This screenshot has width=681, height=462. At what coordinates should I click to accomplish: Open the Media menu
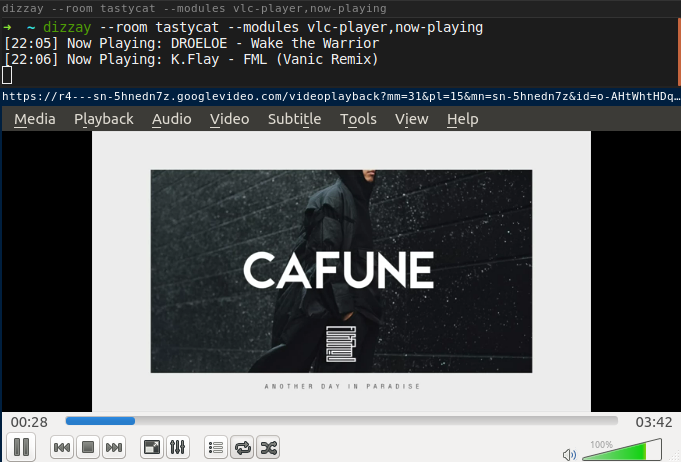pyautogui.click(x=35, y=119)
